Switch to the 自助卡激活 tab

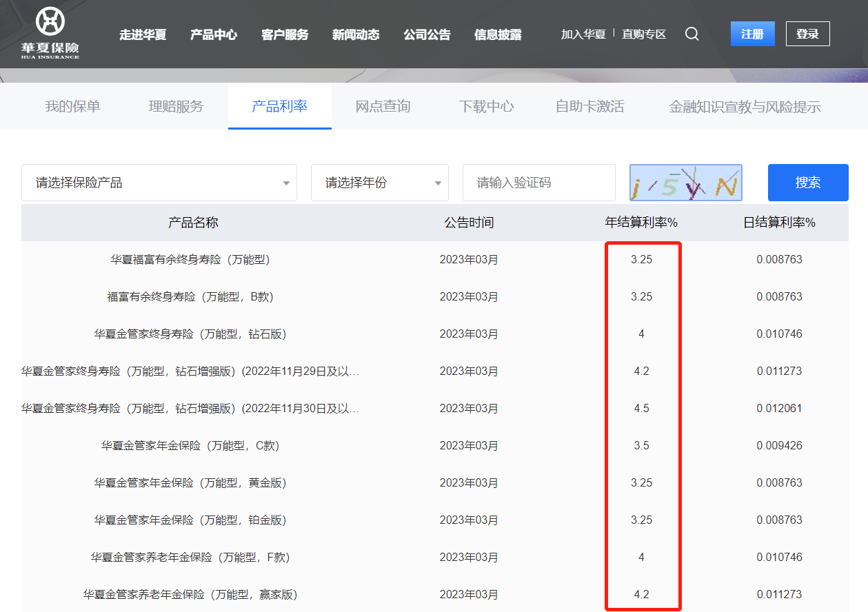click(590, 106)
